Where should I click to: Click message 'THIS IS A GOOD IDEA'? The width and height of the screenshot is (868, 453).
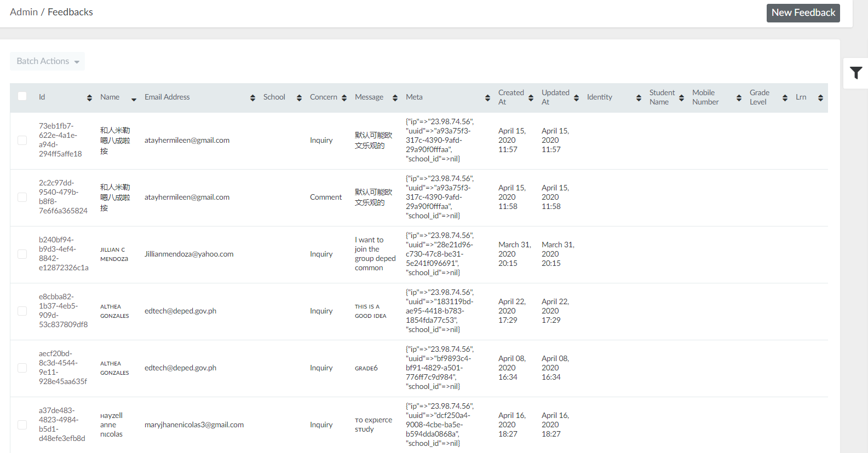[x=371, y=311]
